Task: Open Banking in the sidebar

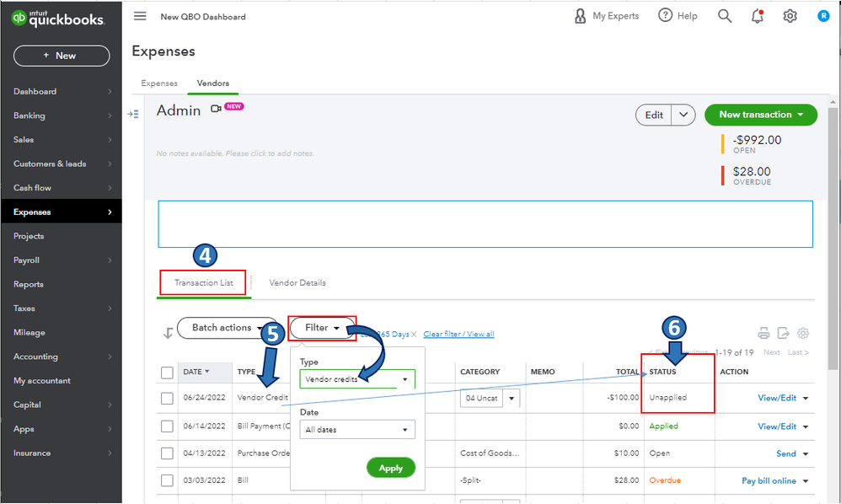Action: (x=29, y=115)
